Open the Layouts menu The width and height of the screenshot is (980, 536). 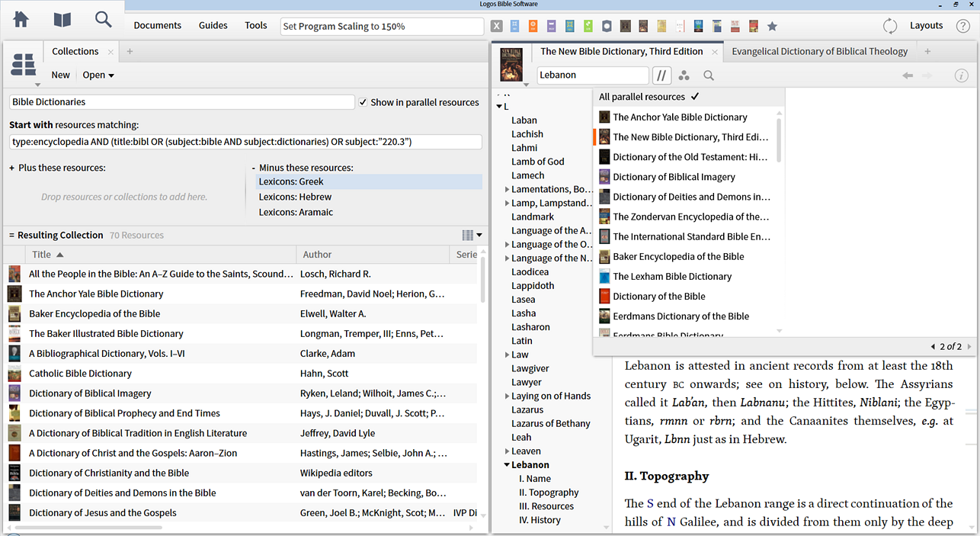click(x=927, y=25)
